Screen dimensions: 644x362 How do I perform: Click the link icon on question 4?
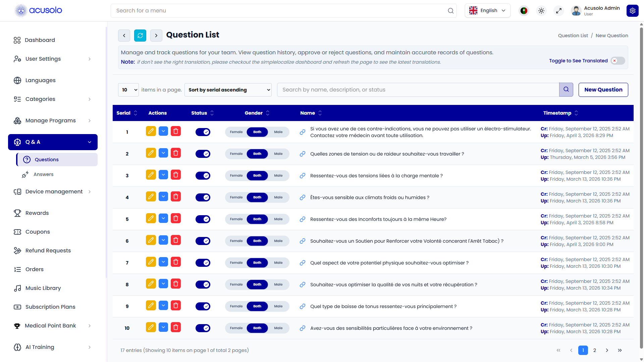point(303,197)
